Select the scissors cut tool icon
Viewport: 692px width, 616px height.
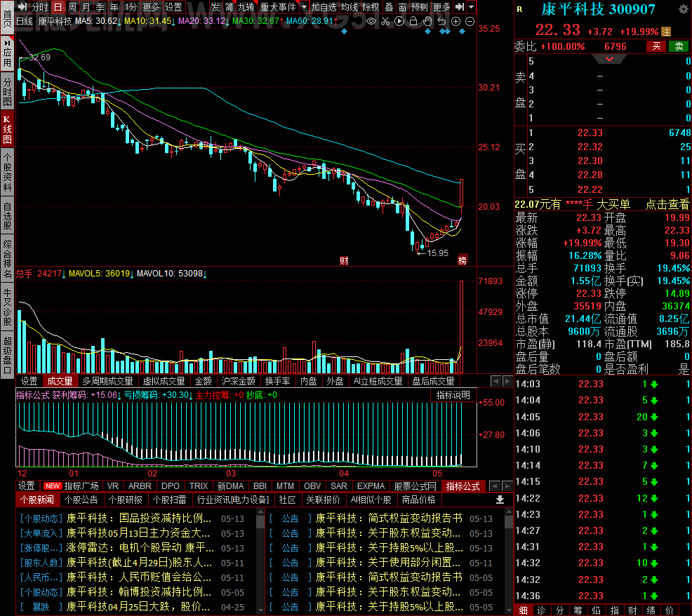(385, 21)
